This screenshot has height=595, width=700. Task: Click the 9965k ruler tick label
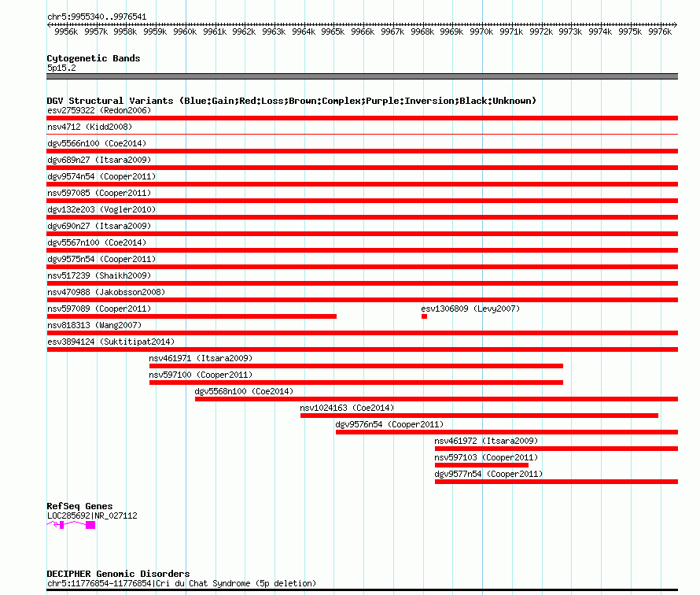[333, 31]
